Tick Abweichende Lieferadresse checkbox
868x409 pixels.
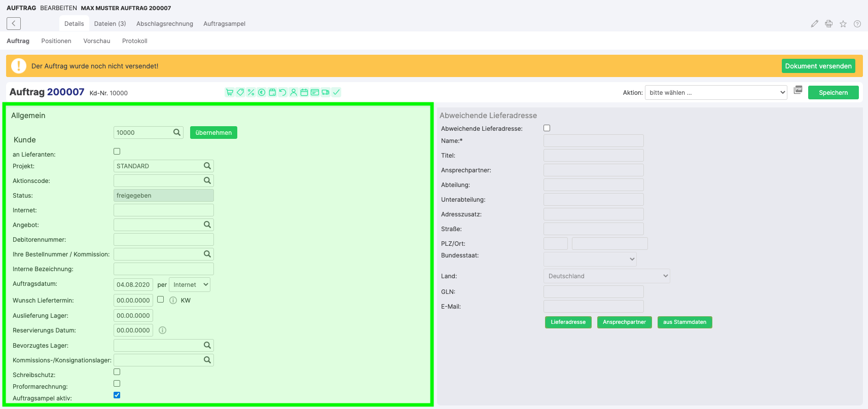(547, 128)
